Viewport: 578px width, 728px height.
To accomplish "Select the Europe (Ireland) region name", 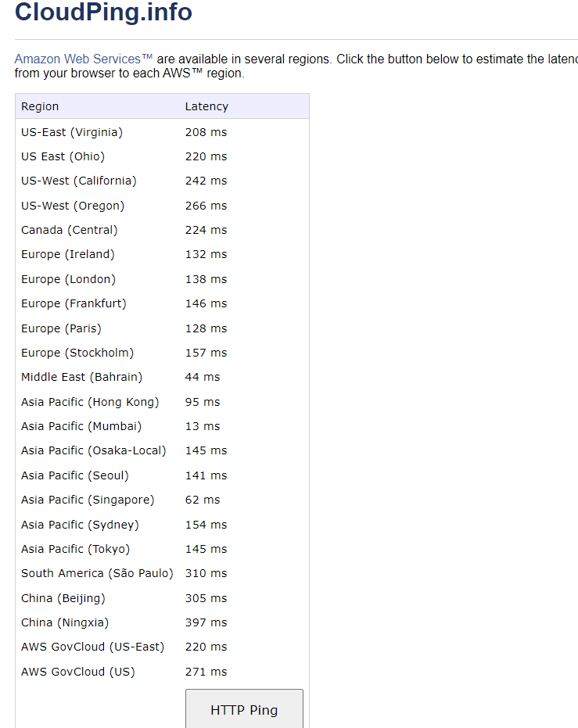I will (67, 254).
